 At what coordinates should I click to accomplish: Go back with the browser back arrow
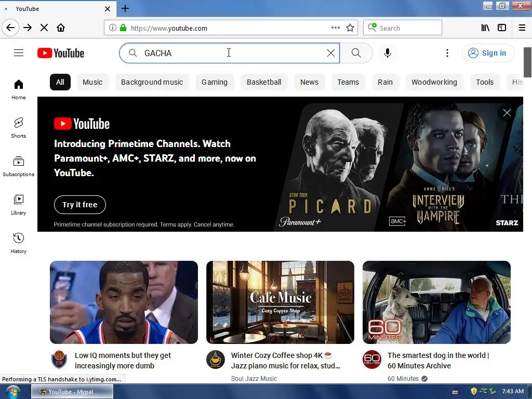10,28
